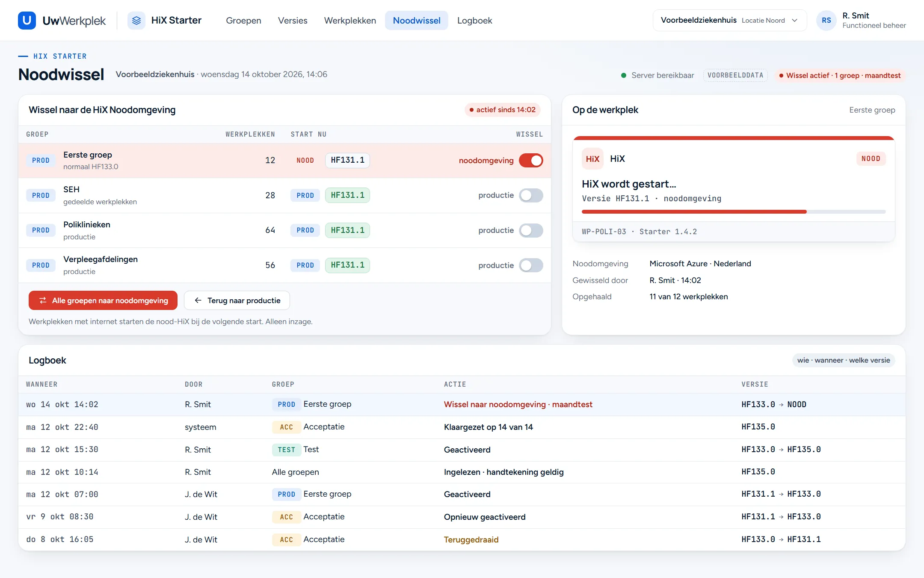Click Alle groepen naar noodomgeving button
924x578 pixels.
pos(103,301)
